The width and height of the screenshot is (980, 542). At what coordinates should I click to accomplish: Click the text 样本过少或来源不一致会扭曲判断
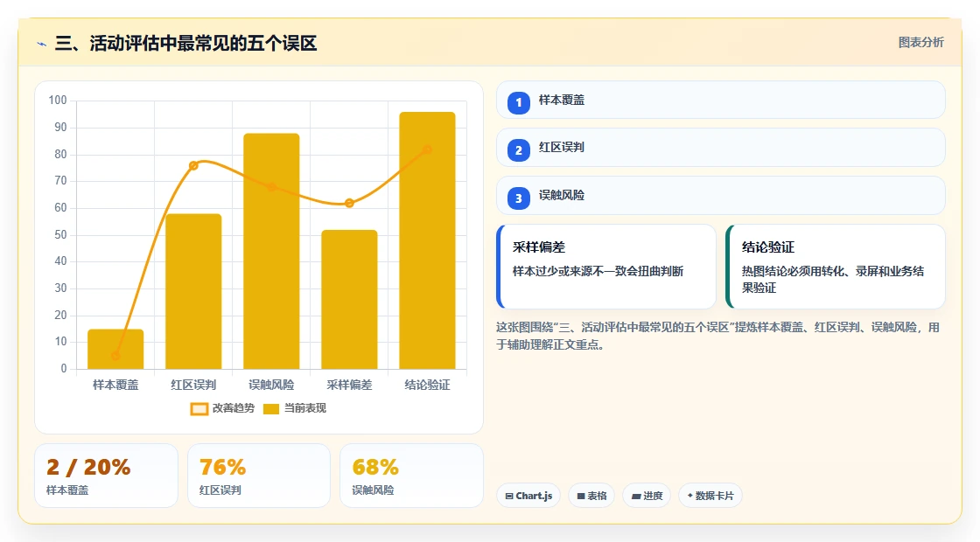tap(598, 271)
